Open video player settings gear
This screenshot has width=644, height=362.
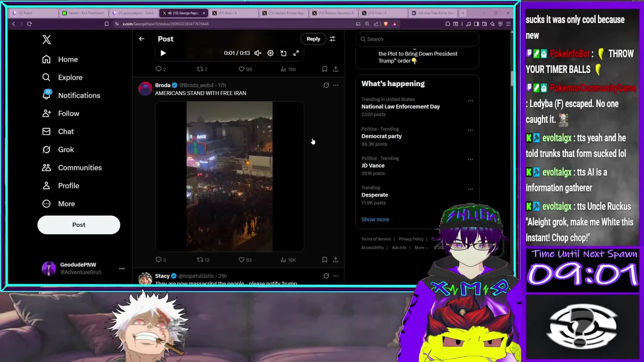click(x=270, y=53)
